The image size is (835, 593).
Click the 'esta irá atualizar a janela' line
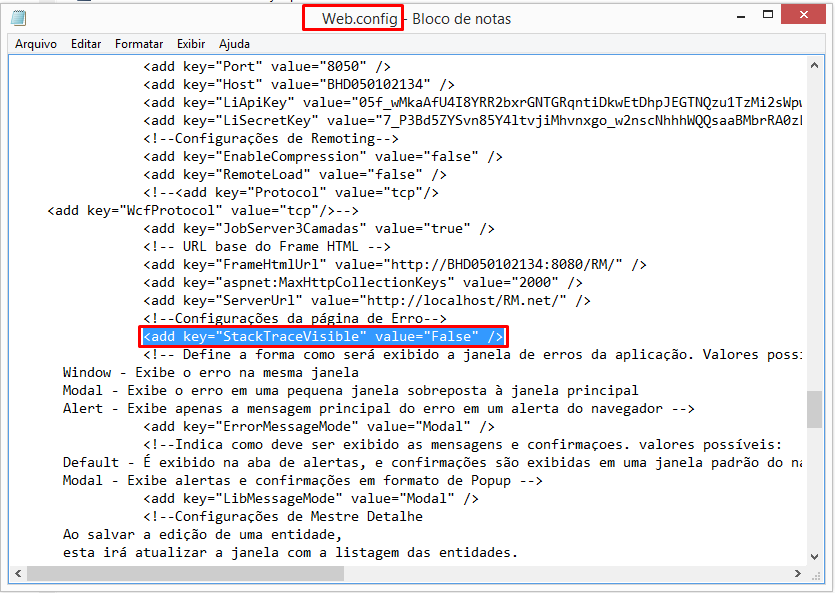pyautogui.click(x=290, y=553)
